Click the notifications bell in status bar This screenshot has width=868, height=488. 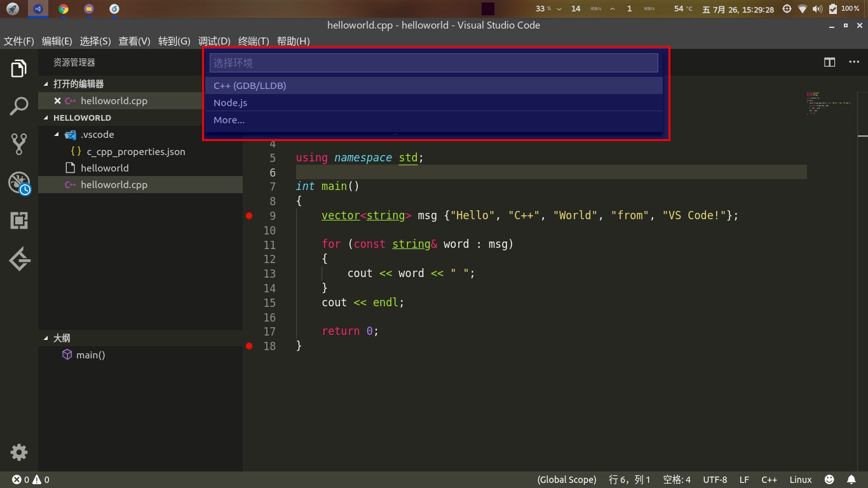coord(851,479)
